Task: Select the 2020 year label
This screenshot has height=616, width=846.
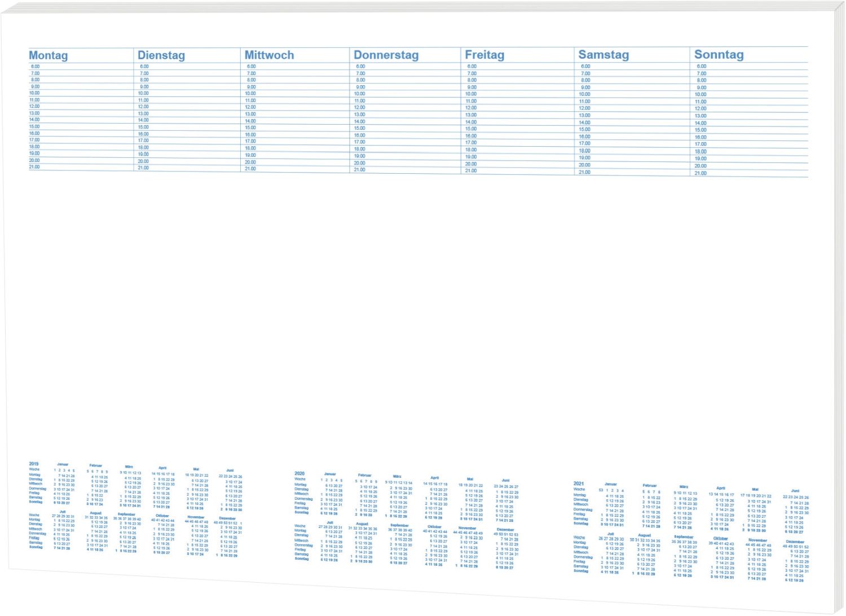Action: pos(299,473)
